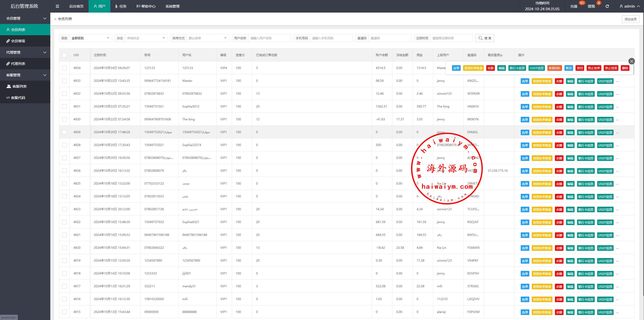This screenshot has width=644, height=320.
Task: Open the 系统管理 top menu
Action: point(172,6)
